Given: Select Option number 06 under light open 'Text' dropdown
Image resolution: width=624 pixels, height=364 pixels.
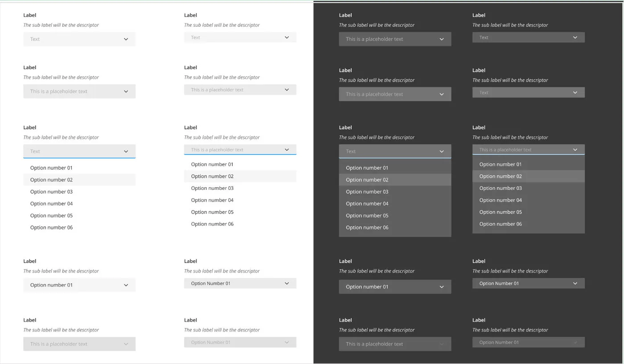Looking at the screenshot, I should 79,228.
